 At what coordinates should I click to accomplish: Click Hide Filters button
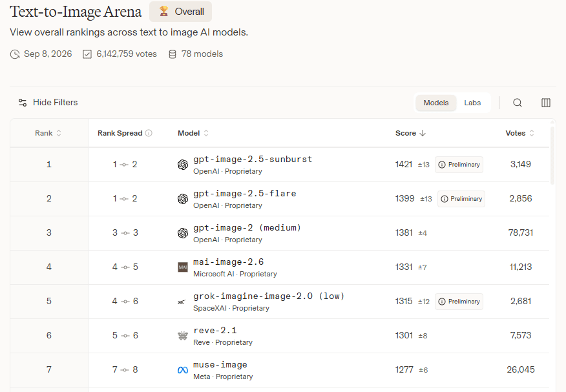48,103
